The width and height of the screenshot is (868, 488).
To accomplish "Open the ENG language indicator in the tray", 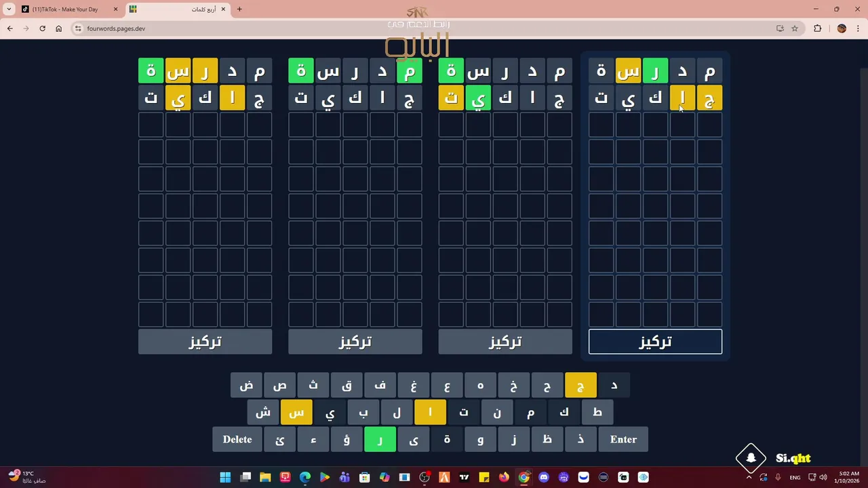I will 795,477.
